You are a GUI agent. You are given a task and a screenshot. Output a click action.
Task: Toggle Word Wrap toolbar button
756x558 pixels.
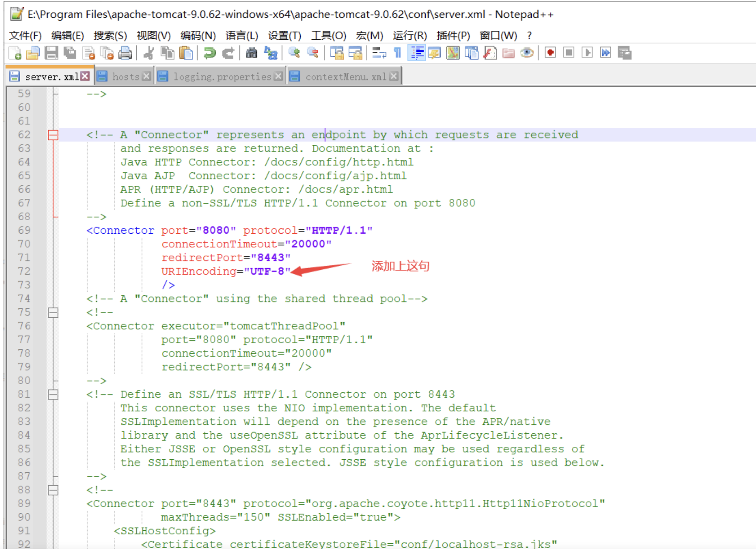point(379,53)
